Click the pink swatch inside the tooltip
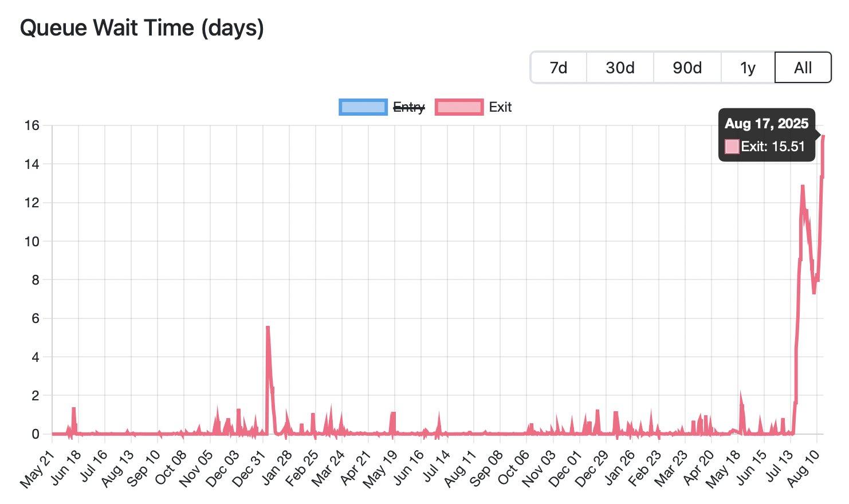 click(x=732, y=147)
